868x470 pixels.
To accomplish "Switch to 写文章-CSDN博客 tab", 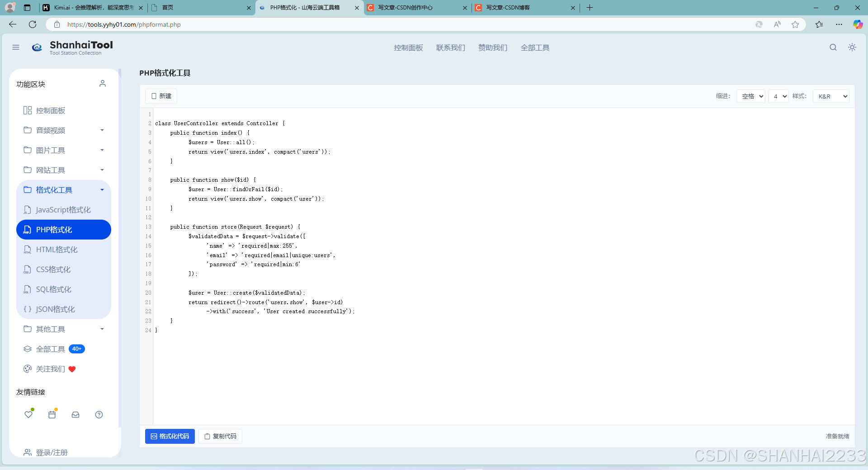I will click(525, 8).
